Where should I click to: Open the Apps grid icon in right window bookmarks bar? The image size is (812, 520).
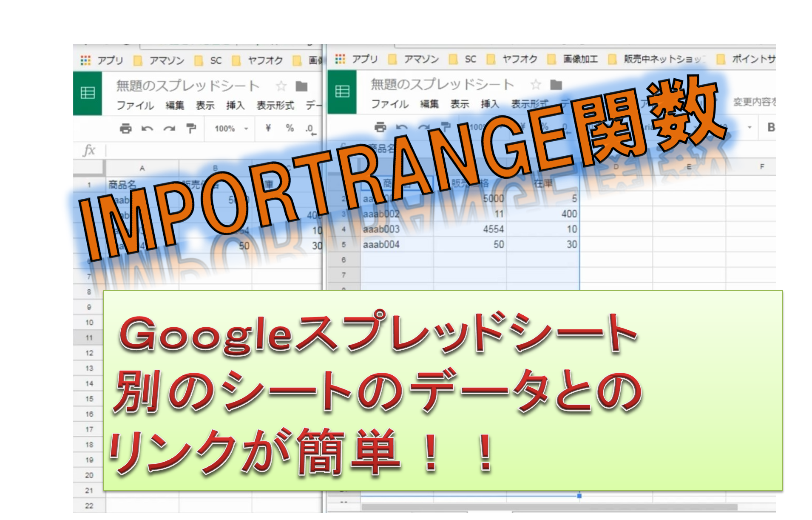pos(340,59)
